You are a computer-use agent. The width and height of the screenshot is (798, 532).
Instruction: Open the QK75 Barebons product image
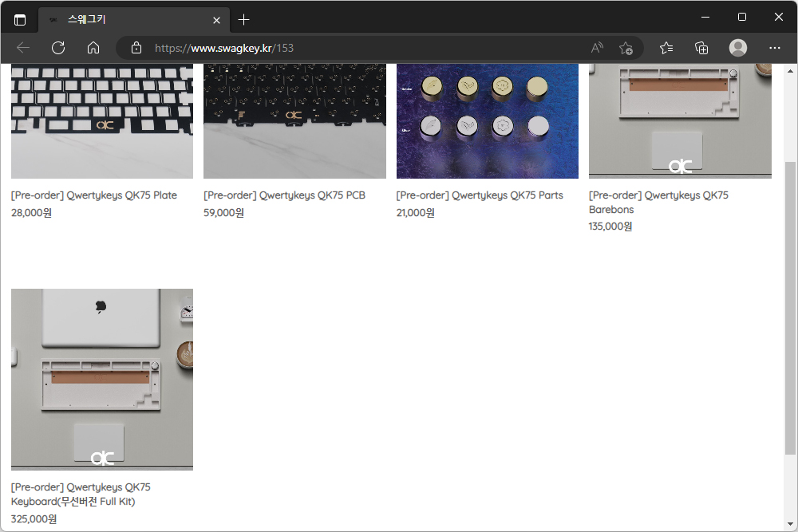coord(680,121)
